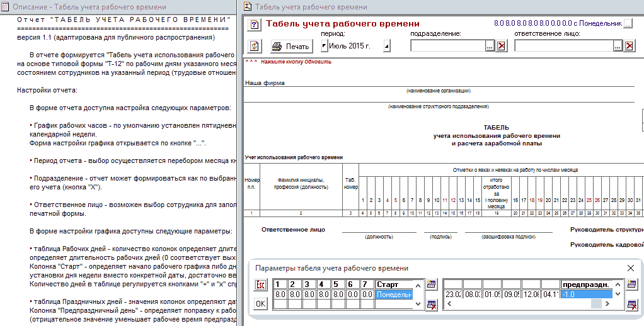Screen dimensions: 644x326
Task: Click holidays table horizontal scrollbar right arrow
Action: coord(607,304)
